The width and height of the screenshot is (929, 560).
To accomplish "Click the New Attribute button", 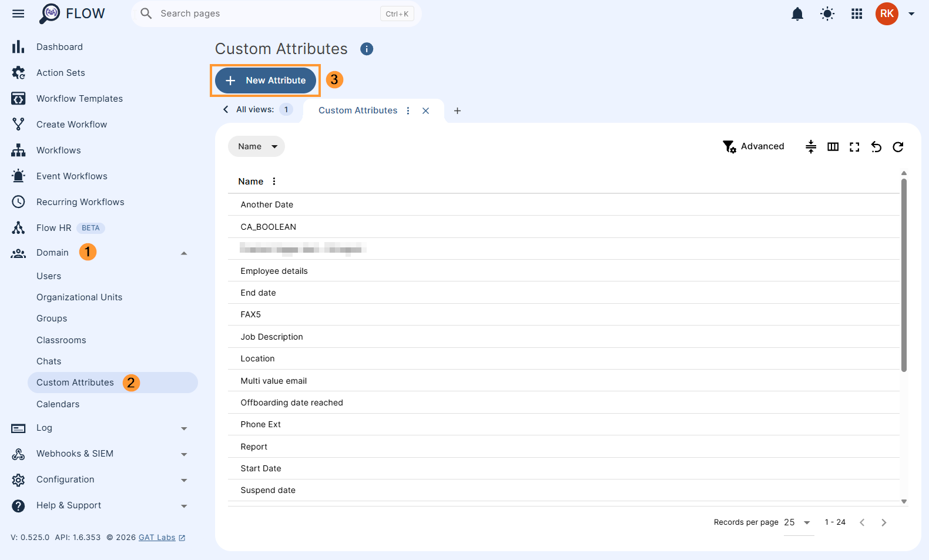I will (x=266, y=81).
